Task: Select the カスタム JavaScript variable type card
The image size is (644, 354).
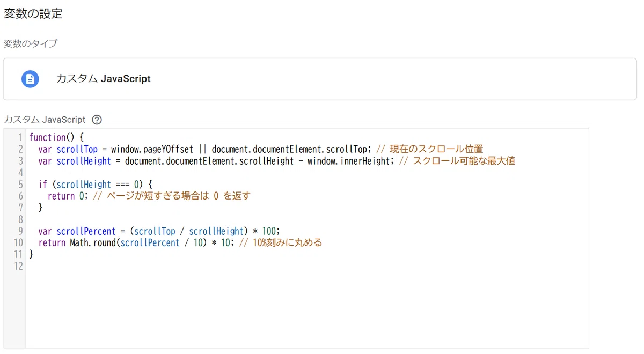Action: (320, 79)
